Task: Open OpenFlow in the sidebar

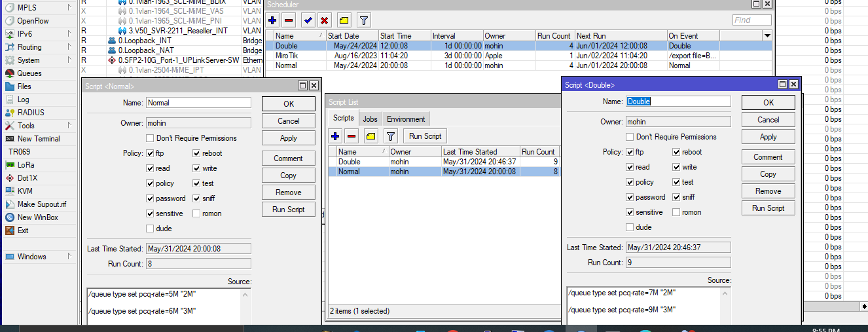Action: pos(33,21)
